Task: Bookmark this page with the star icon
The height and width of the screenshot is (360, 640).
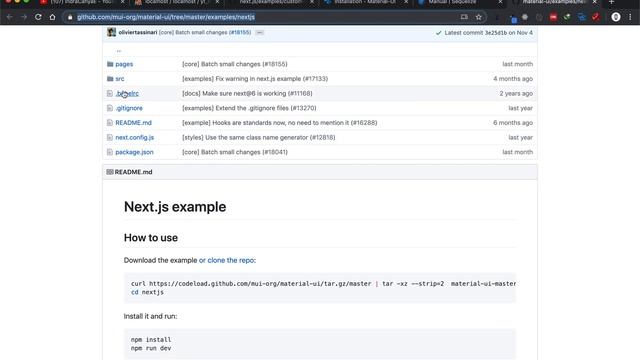Action: click(478, 17)
